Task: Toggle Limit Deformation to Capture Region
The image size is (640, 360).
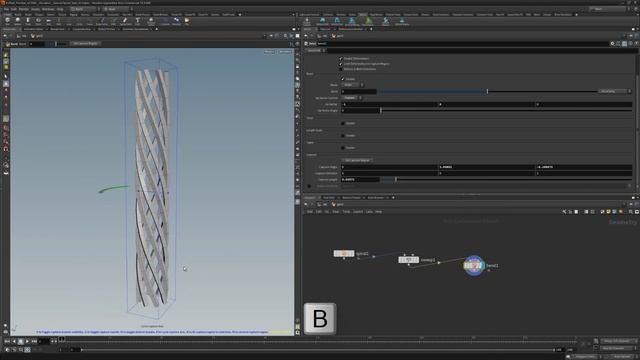Action: pos(340,64)
